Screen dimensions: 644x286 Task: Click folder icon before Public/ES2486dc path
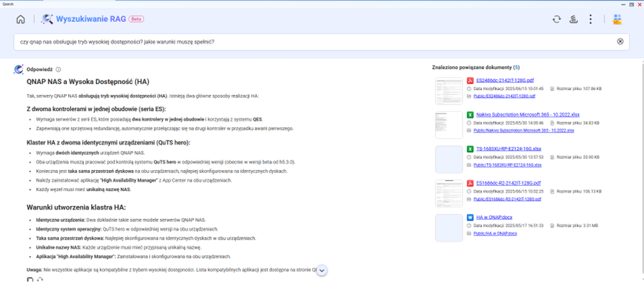[470, 96]
